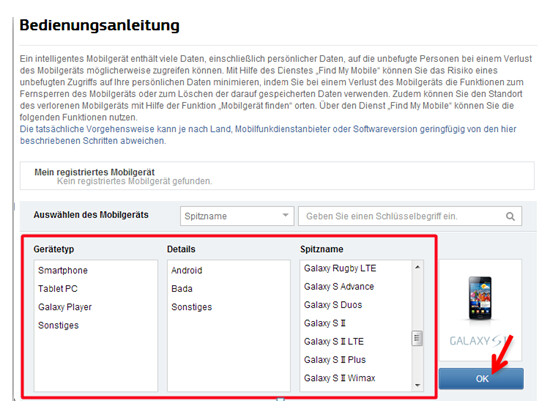Select Sonstiges in the Gerätetyp list
The height and width of the screenshot is (418, 557).
click(x=58, y=325)
